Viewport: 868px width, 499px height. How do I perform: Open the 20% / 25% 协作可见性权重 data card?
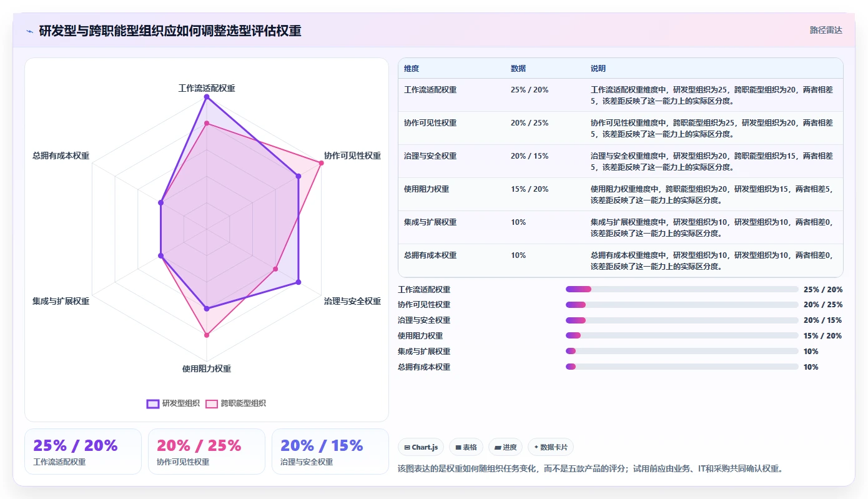207,452
